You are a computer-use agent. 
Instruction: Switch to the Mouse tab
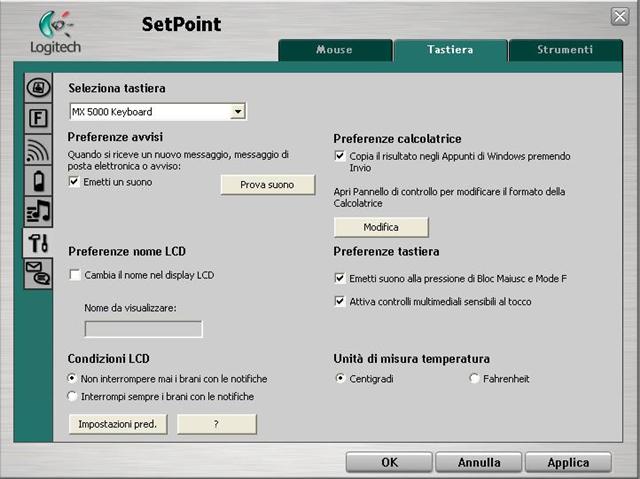point(335,50)
